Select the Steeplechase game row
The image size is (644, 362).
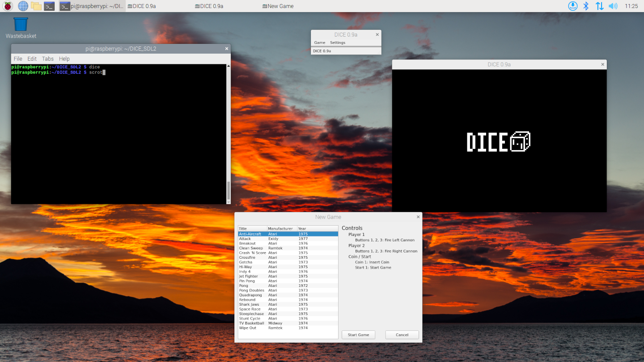click(288, 314)
